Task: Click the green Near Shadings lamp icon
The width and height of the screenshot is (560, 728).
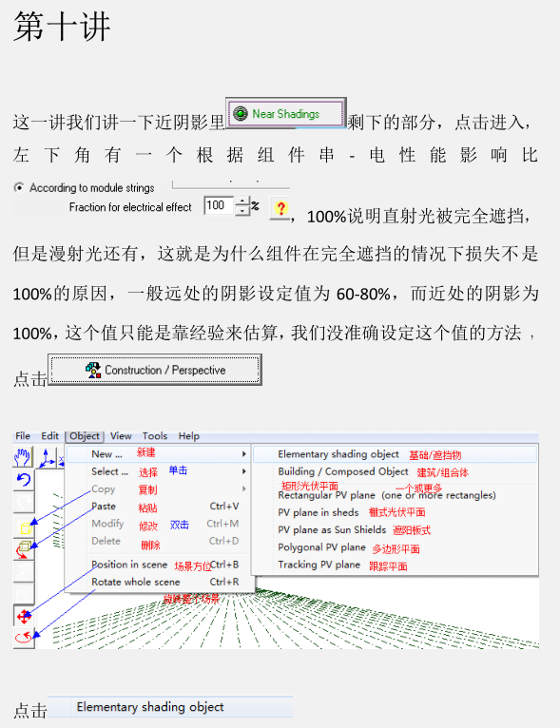Action: click(x=241, y=113)
